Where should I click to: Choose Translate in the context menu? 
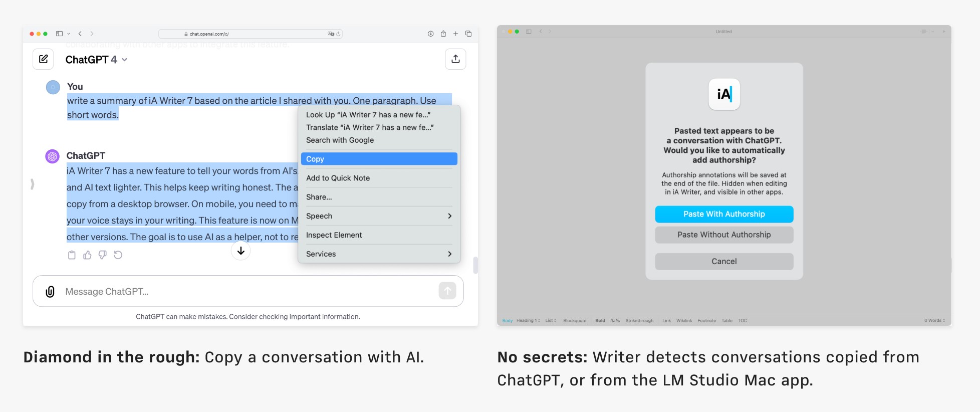coord(379,127)
